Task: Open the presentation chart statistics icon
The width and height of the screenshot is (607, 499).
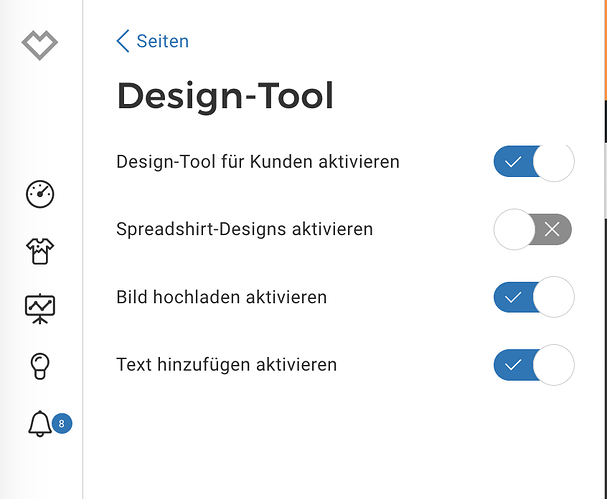Action: 40,309
